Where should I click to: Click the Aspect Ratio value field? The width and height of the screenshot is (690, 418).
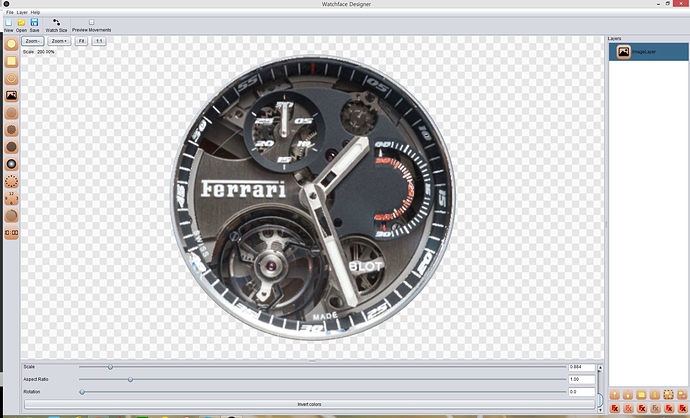click(581, 379)
